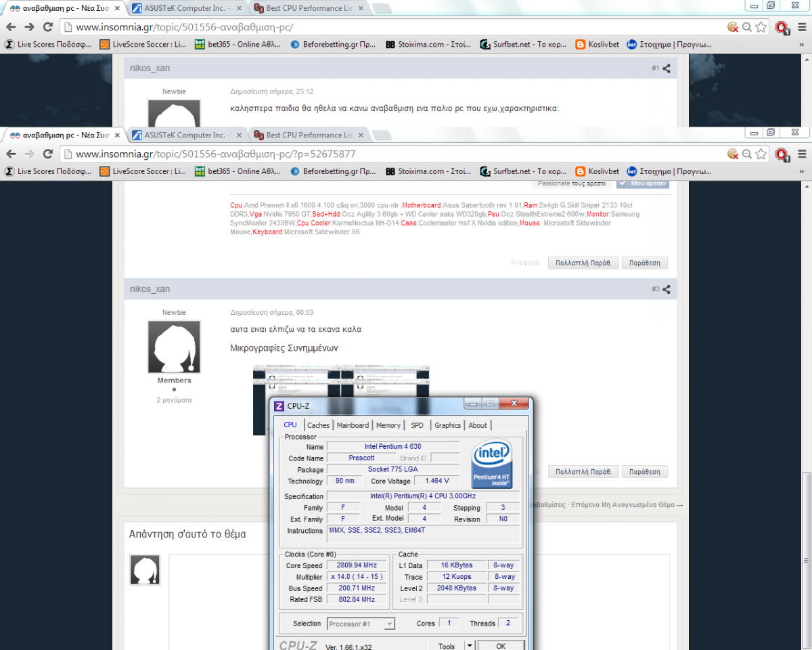This screenshot has height=650, width=812.
Task: Click OK in the CPU-Z window
Action: (x=501, y=646)
